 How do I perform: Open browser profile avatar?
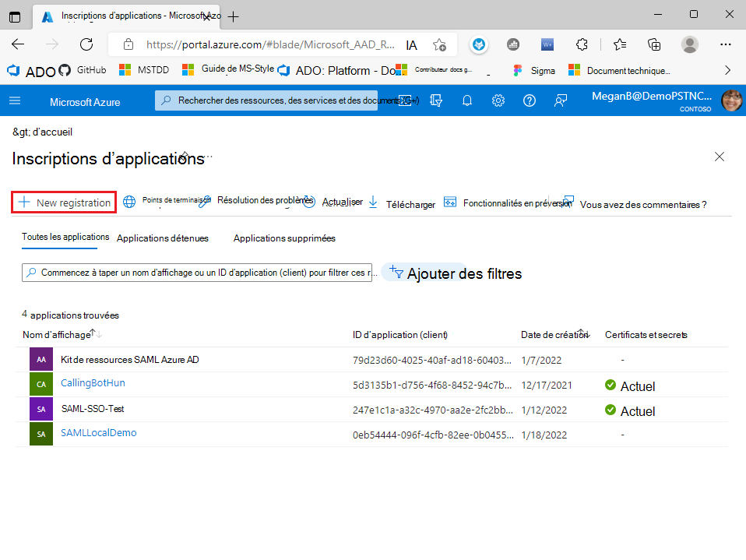pyautogui.click(x=689, y=44)
